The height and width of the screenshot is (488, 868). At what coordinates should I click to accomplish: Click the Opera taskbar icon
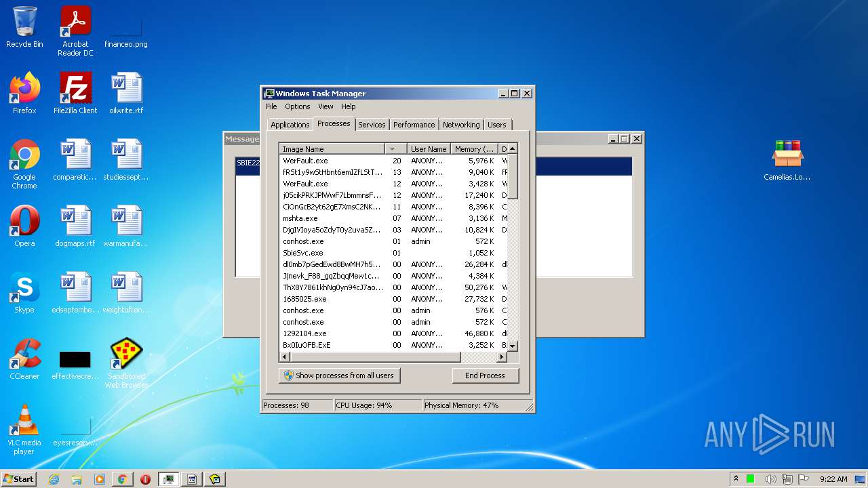[145, 479]
